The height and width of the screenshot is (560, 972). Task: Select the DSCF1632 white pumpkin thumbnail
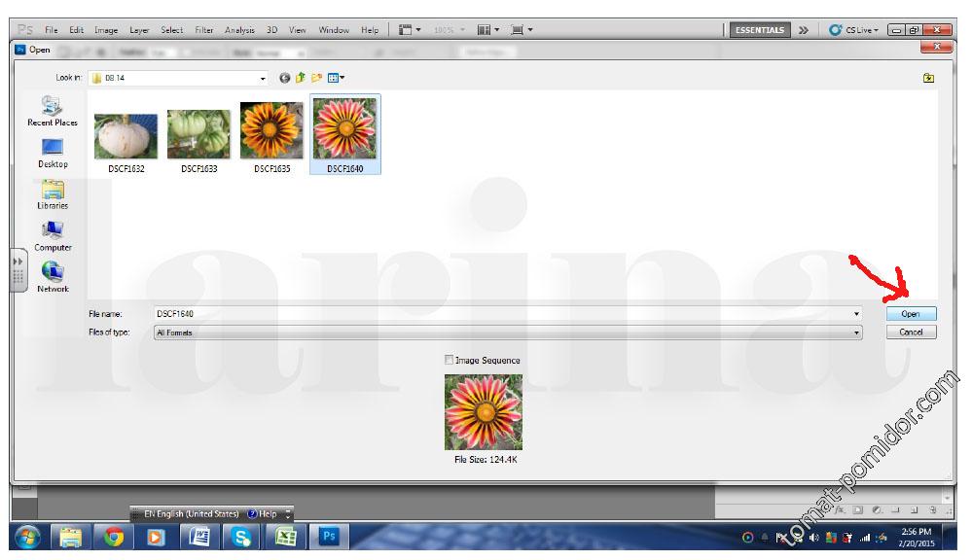click(126, 135)
